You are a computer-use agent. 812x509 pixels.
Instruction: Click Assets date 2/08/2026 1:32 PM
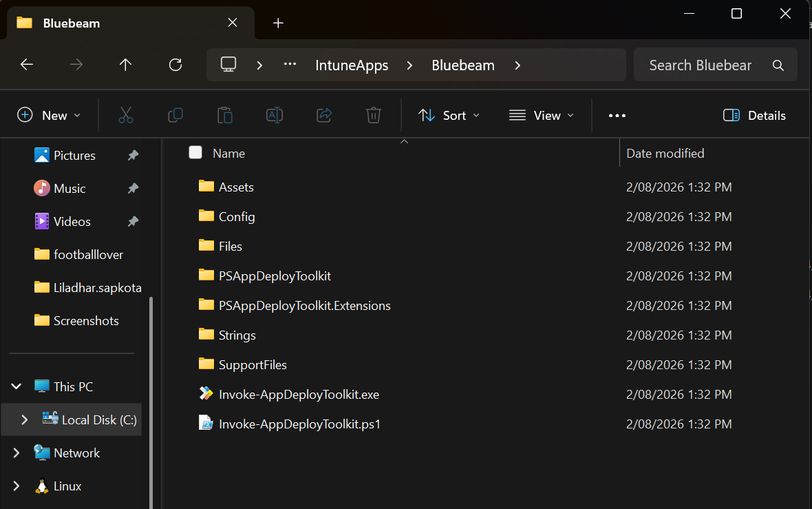click(679, 187)
